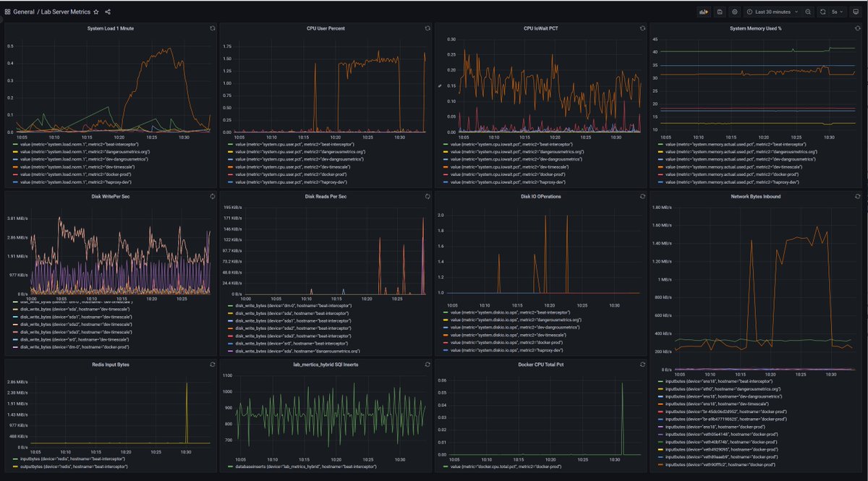868x481 pixels.
Task: Click refresh icon on CPU IoWait PCT panel
Action: coord(642,27)
